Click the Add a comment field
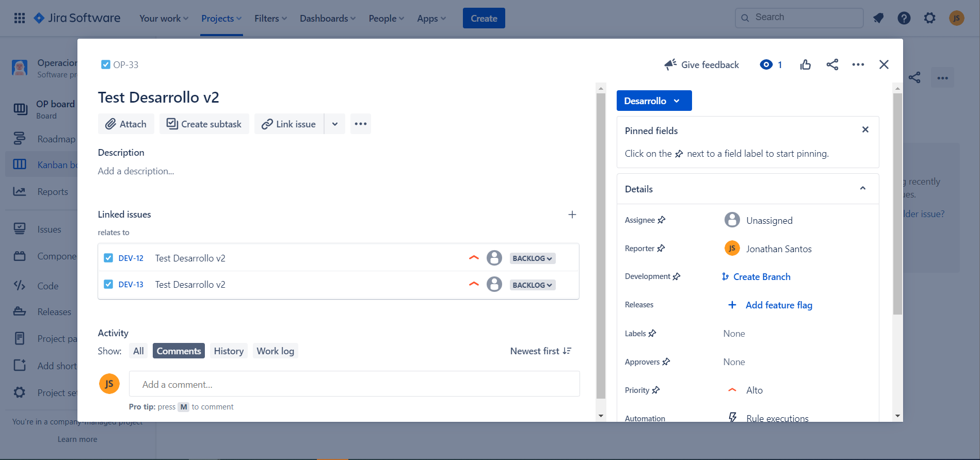 [354, 384]
